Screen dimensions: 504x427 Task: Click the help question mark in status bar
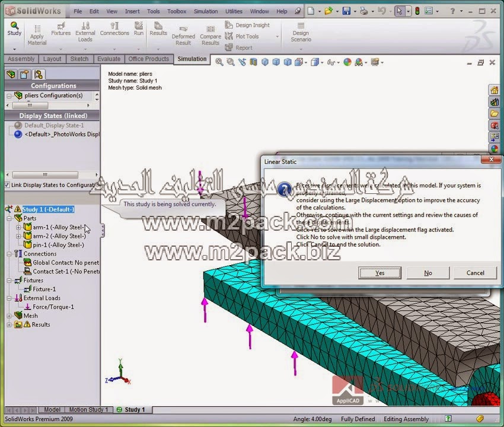pyautogui.click(x=448, y=418)
